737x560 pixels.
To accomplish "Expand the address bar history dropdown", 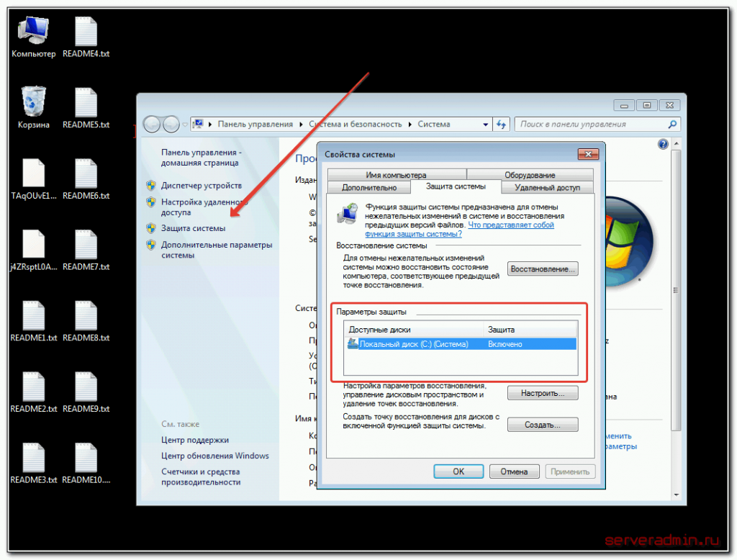I will tap(487, 125).
